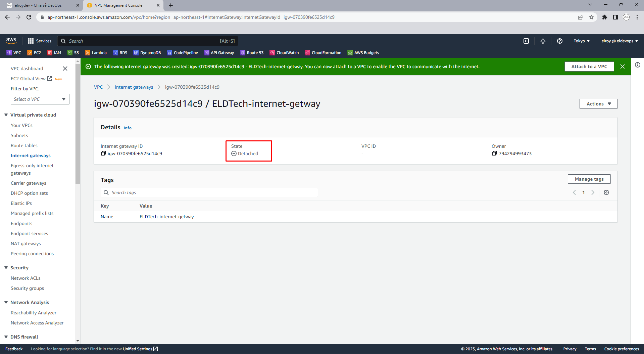Open EC2 Global View link
Image resolution: width=644 pixels, height=354 pixels.
click(31, 79)
